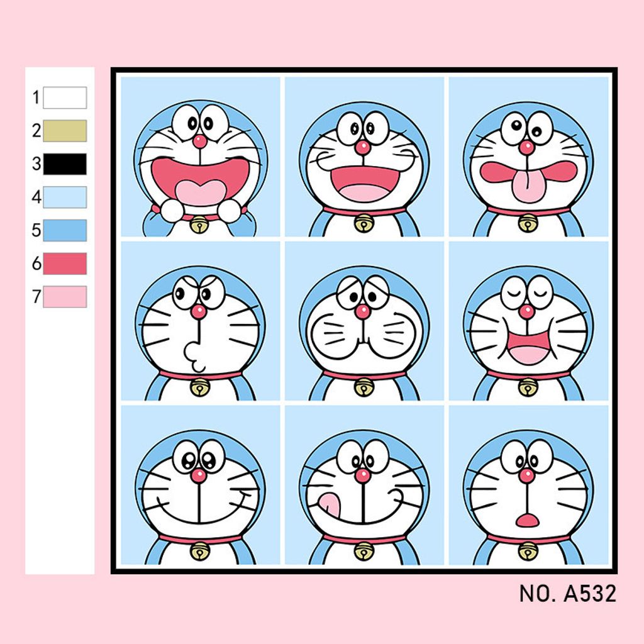Screen dimensions: 644x644
Task: Click the pink tongue of tongue-out Doraemon
Action: point(528,187)
